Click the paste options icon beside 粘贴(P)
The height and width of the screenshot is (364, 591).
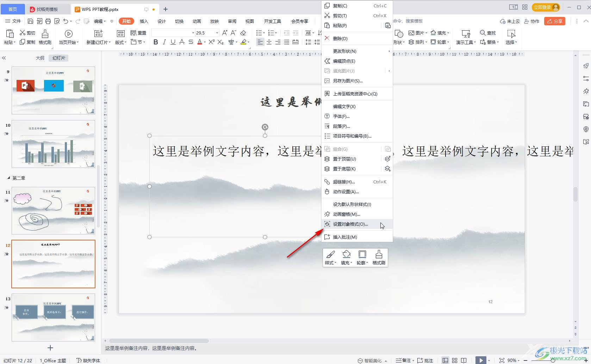(387, 26)
